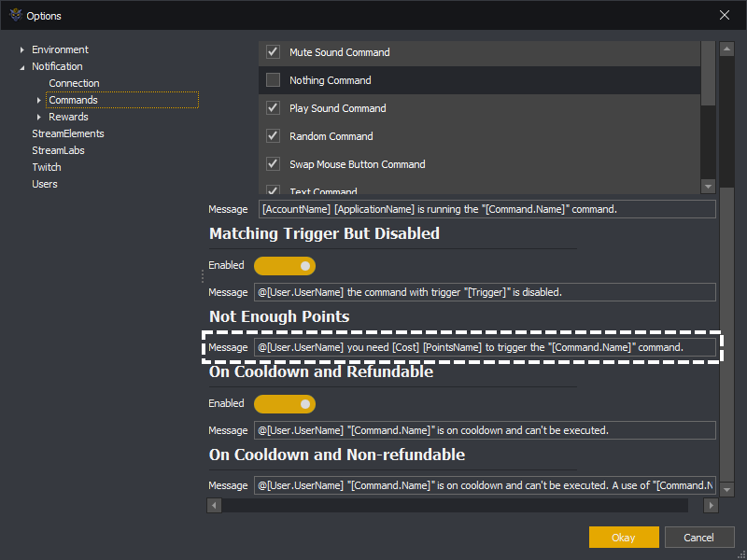Viewport: 747px width, 560px height.
Task: Edit the Cooldown Non-refundable message field
Action: [485, 485]
